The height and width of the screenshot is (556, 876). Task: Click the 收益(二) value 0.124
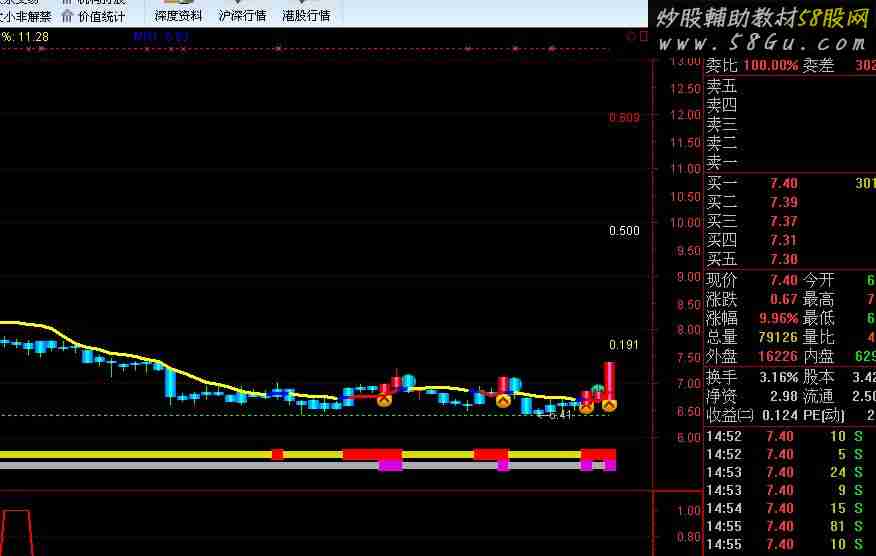[x=780, y=415]
